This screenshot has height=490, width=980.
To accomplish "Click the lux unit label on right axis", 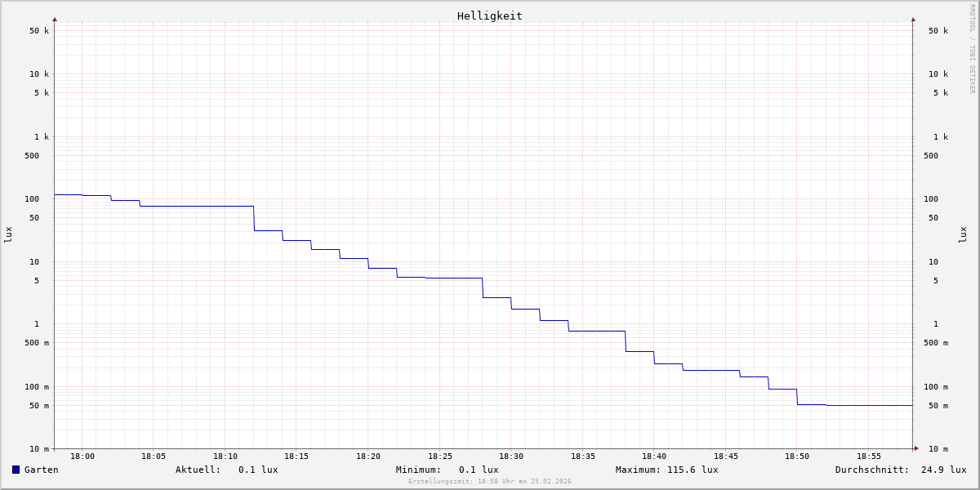I will click(963, 234).
